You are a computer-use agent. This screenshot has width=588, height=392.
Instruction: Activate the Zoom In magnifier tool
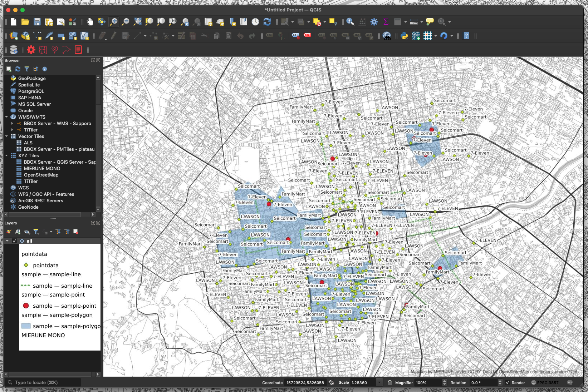click(114, 22)
